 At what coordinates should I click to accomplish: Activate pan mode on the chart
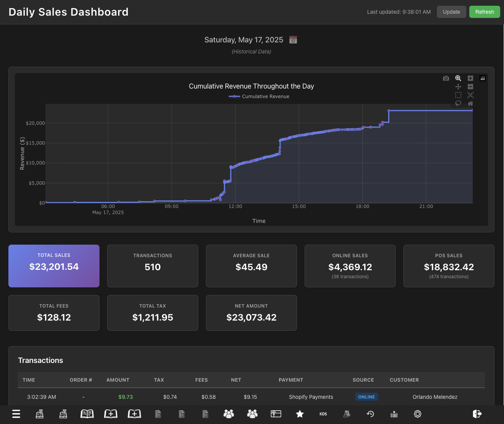(458, 87)
